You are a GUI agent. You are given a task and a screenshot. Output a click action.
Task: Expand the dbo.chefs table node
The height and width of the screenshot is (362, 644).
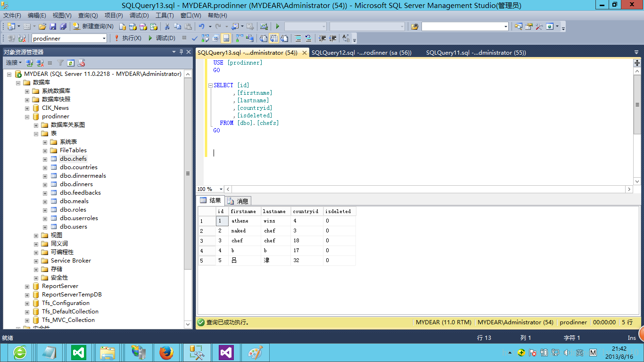[45, 159]
